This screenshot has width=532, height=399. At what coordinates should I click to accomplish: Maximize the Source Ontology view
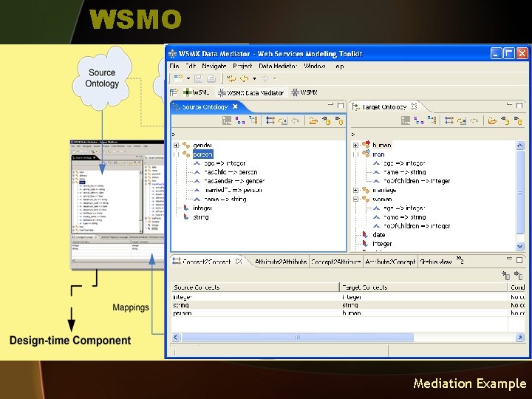341,105
